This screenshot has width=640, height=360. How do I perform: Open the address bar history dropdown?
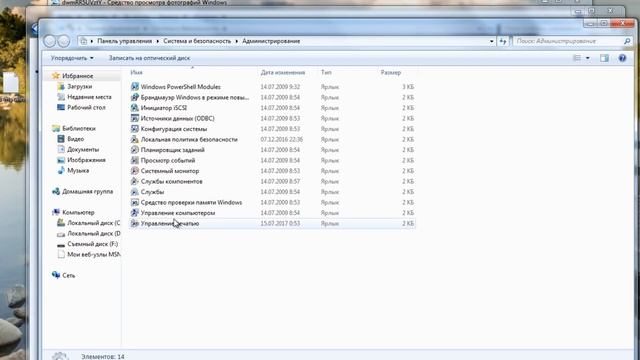tap(491, 41)
